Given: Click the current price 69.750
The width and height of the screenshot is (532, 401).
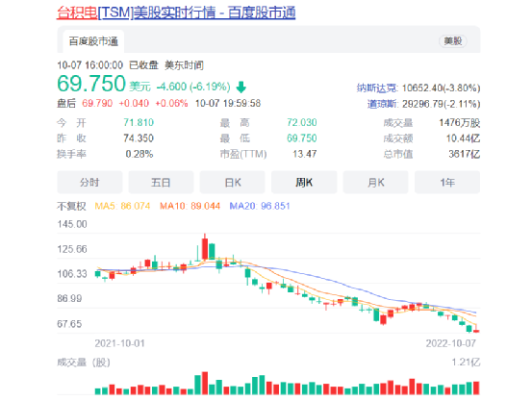Looking at the screenshot, I should point(91,84).
